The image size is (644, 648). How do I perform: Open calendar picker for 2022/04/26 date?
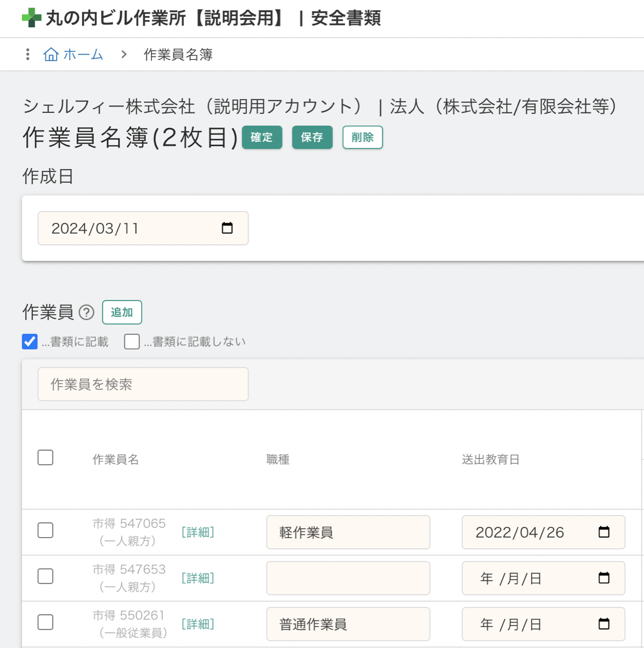tap(604, 532)
